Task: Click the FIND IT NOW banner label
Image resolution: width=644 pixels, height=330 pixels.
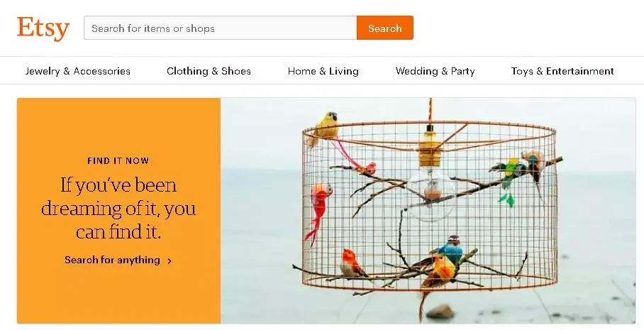Action: (118, 160)
